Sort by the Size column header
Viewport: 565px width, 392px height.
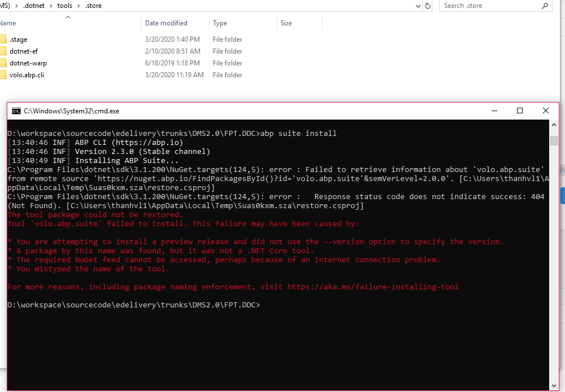pos(286,23)
